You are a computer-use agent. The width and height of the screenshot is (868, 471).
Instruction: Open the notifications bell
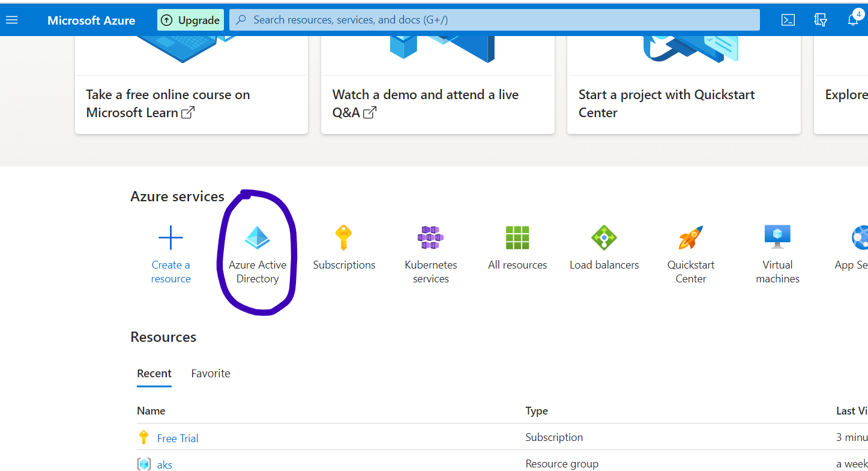coord(852,20)
